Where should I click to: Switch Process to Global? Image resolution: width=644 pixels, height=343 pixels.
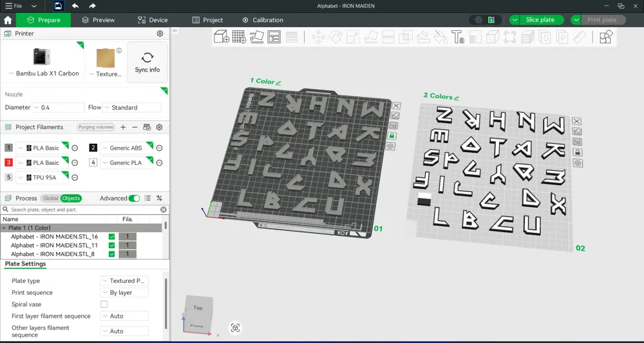[50, 198]
